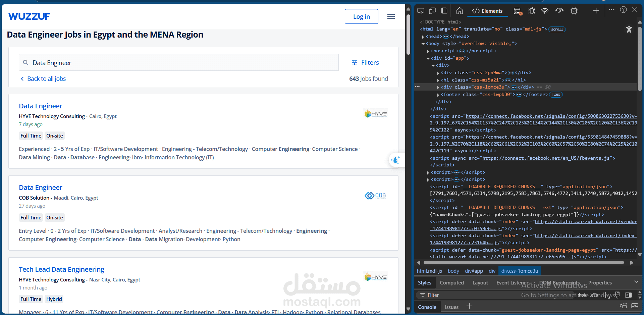The height and width of the screenshot is (315, 644).
Task: Open the Memory chip panel icon
Action: click(574, 11)
